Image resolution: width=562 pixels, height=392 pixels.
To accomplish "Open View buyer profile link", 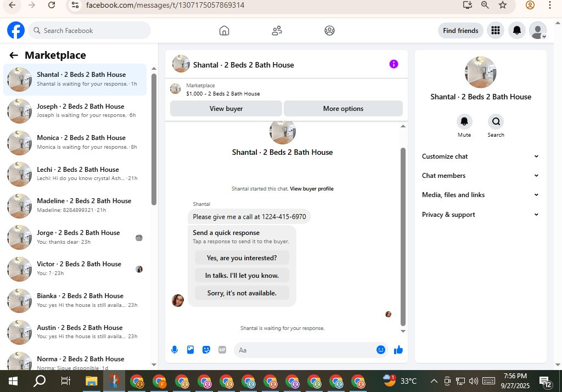I will (x=312, y=189).
